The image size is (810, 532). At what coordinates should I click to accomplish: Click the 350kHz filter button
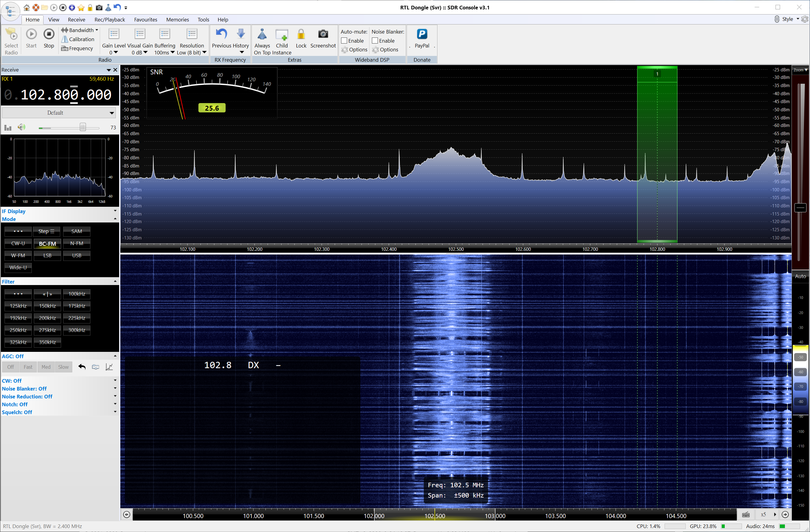pyautogui.click(x=47, y=342)
